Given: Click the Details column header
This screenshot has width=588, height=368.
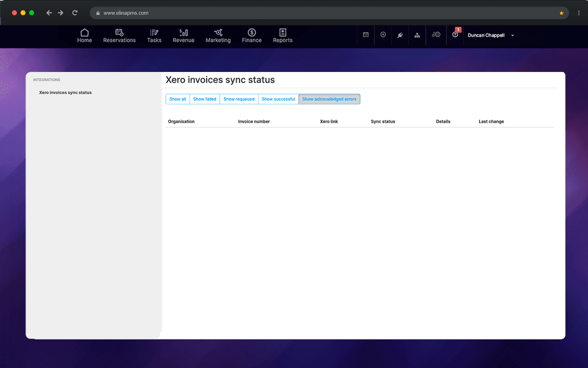Looking at the screenshot, I should [443, 122].
